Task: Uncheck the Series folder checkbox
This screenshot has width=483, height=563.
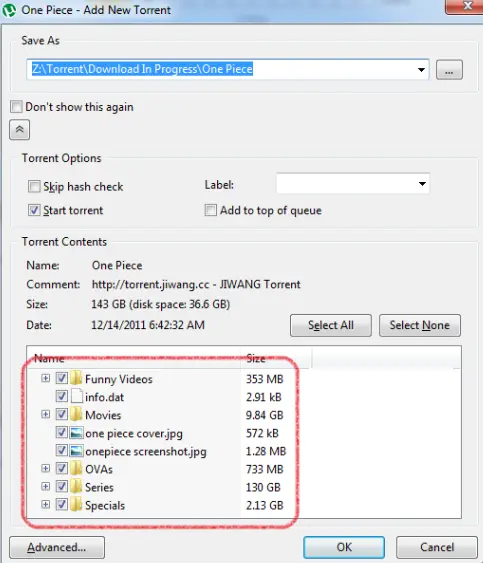Action: click(62, 487)
